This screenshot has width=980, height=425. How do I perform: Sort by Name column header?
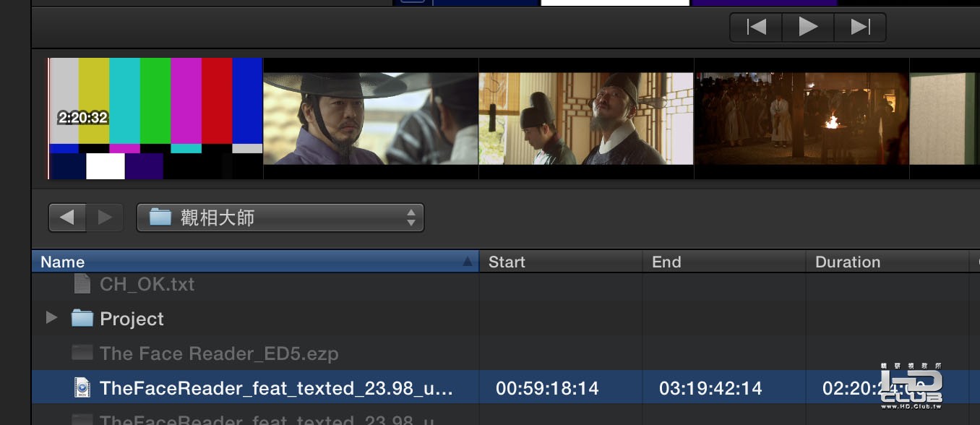pyautogui.click(x=255, y=262)
